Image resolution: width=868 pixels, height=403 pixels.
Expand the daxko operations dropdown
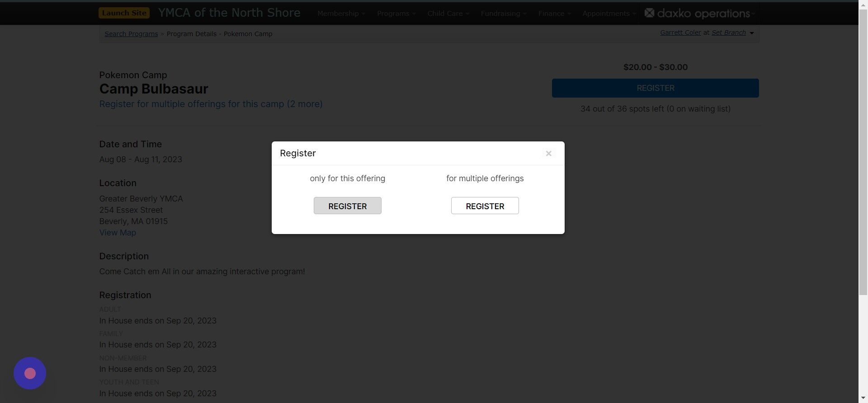(x=753, y=14)
